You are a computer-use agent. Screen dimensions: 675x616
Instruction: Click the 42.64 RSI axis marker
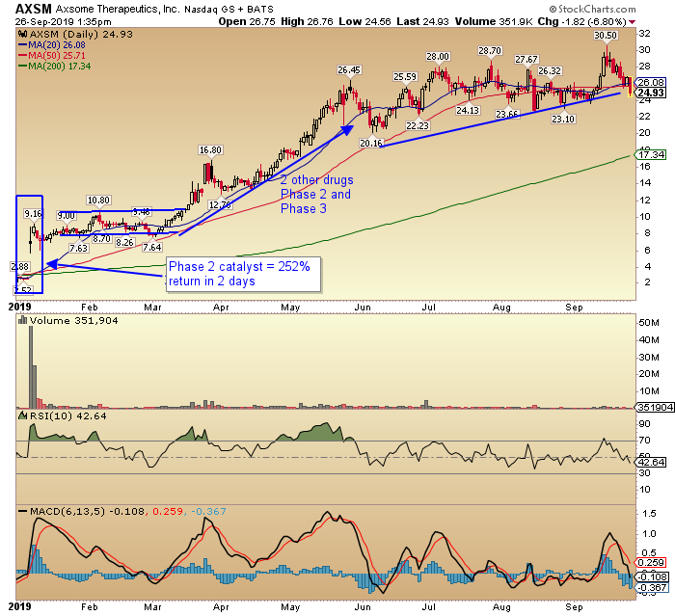651,462
